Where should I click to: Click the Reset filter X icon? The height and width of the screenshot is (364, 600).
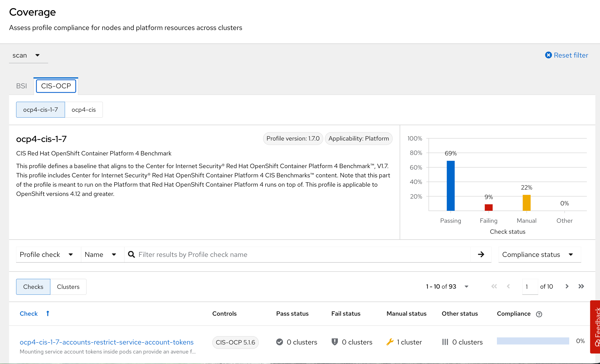(x=548, y=55)
